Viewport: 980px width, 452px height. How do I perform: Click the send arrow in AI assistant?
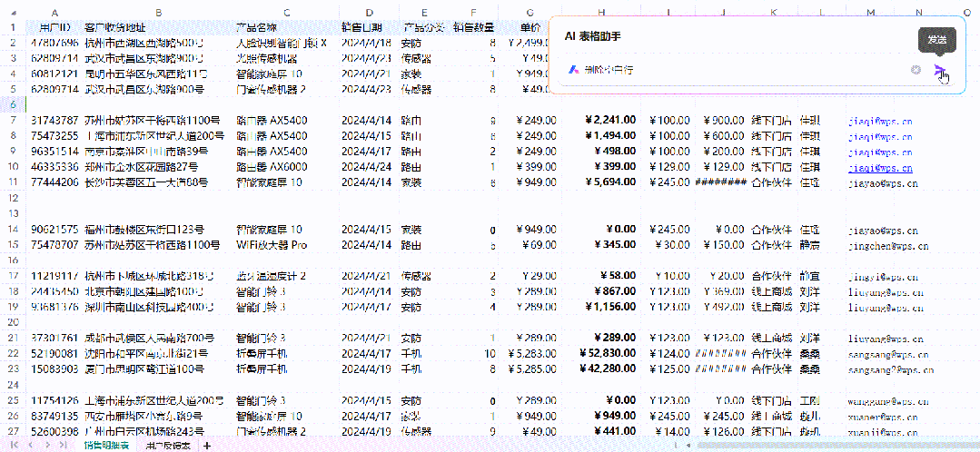pos(939,70)
